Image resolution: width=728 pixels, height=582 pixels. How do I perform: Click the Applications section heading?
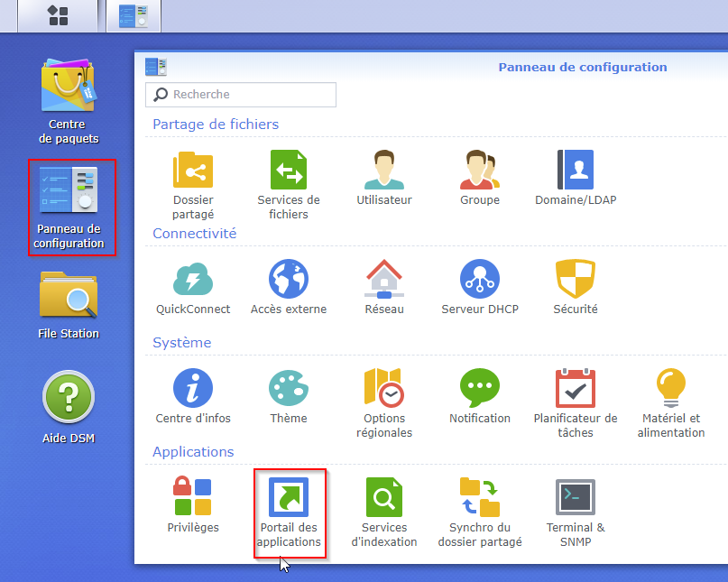tap(193, 451)
